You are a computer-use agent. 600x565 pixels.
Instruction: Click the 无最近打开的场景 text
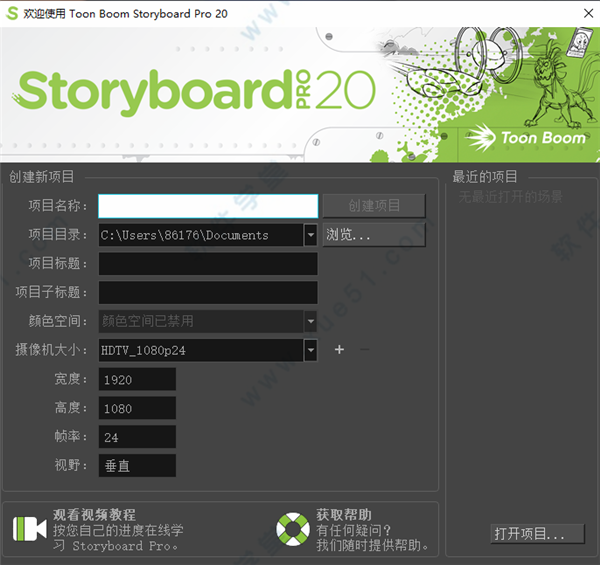tap(510, 197)
